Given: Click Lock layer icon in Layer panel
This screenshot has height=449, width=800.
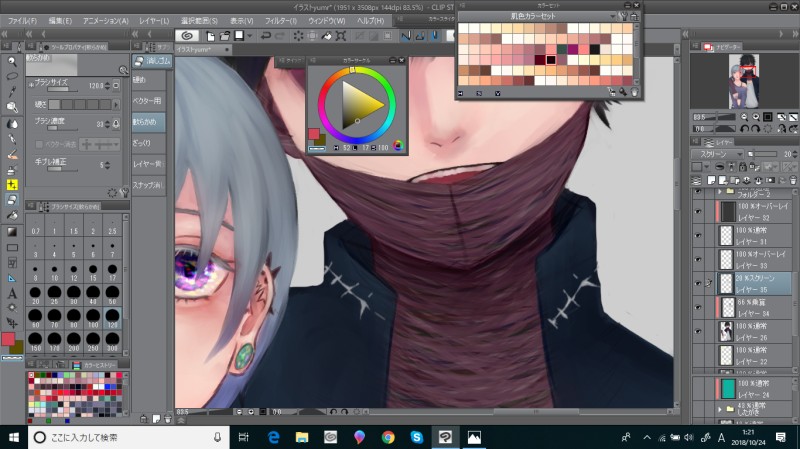Looking at the screenshot, I should (742, 167).
